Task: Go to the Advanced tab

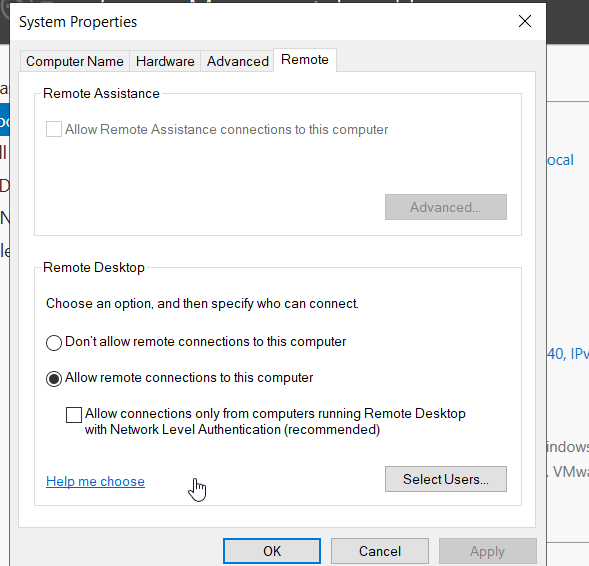Action: click(x=237, y=61)
